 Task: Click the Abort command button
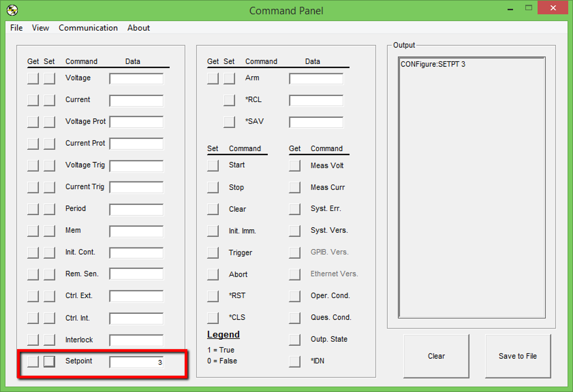tap(213, 274)
